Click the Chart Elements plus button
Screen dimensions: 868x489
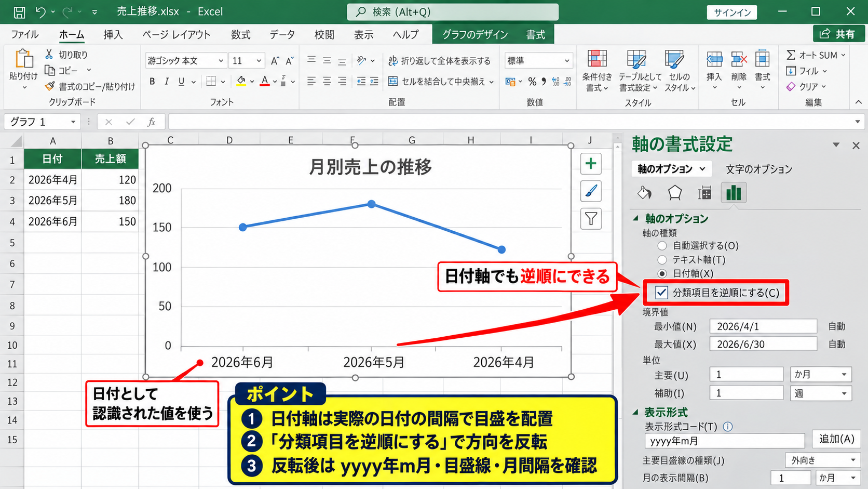[x=591, y=164]
